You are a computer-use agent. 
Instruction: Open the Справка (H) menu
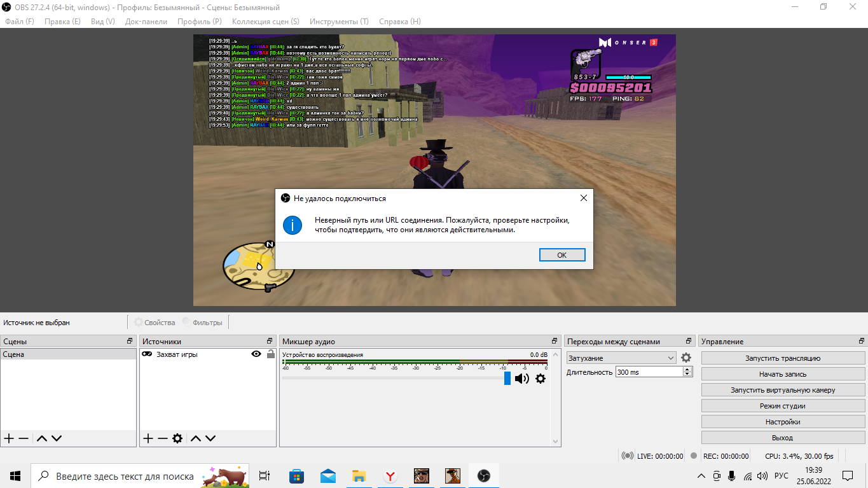tap(400, 21)
